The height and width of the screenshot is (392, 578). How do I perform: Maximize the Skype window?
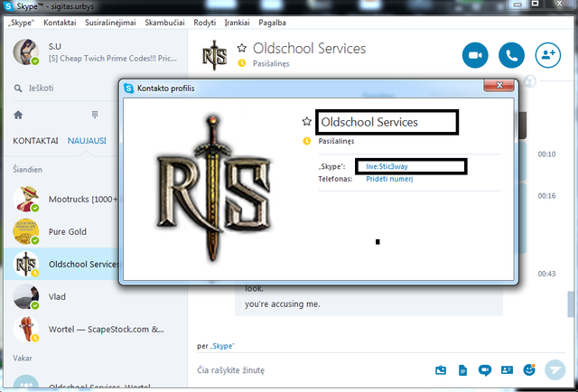535,4
